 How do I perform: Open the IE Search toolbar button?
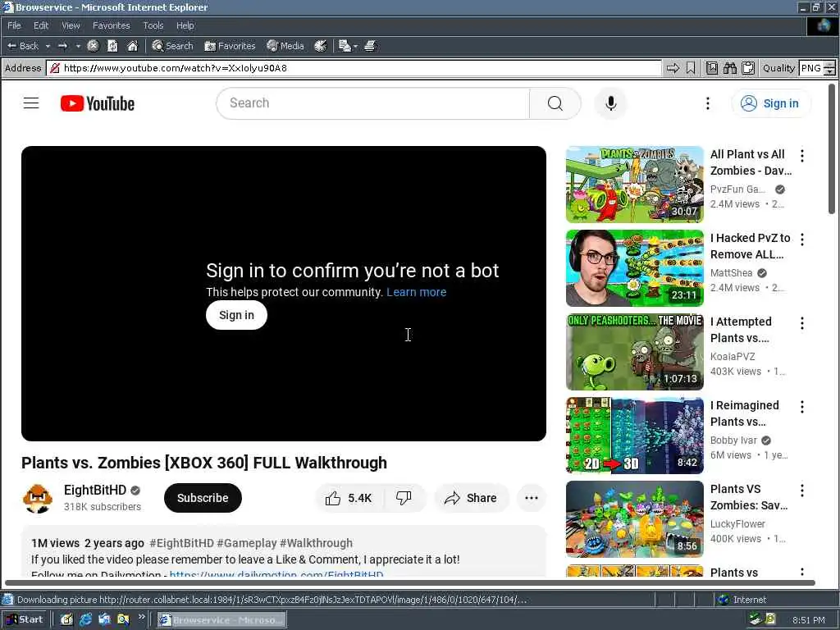(172, 46)
